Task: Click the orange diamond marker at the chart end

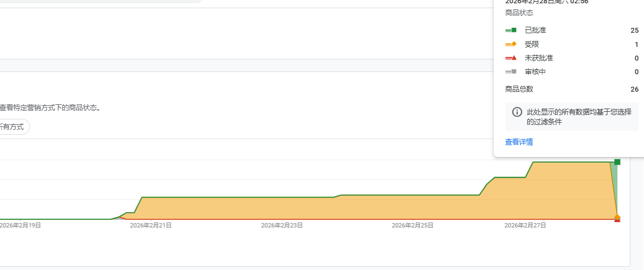Action: point(617,217)
